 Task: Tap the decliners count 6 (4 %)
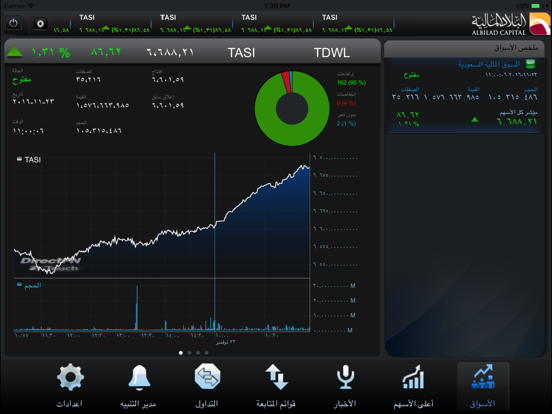(346, 103)
